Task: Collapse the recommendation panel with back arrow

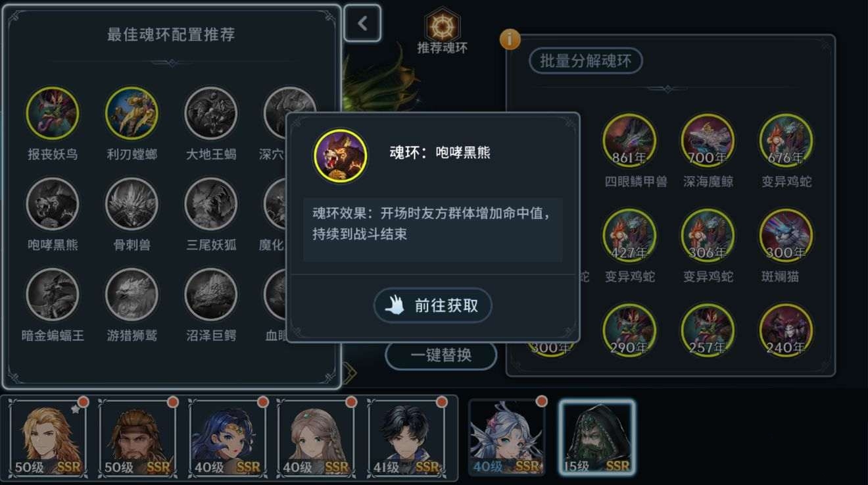Action: click(362, 24)
